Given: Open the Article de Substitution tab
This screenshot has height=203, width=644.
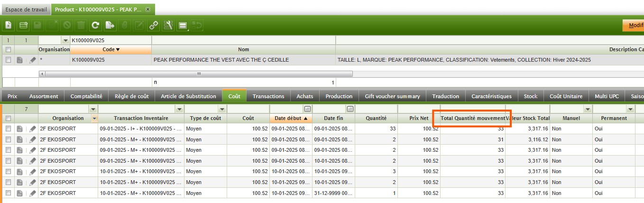Looking at the screenshot, I should coord(188,96).
